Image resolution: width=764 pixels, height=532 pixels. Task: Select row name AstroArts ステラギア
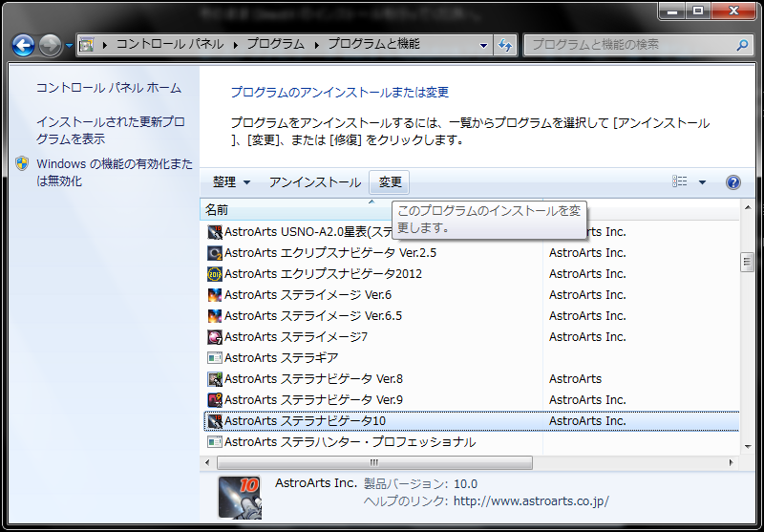tap(281, 358)
